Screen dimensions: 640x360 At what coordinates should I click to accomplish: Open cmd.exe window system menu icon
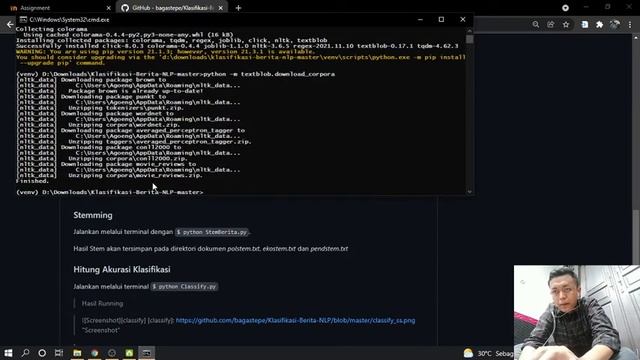23,19
